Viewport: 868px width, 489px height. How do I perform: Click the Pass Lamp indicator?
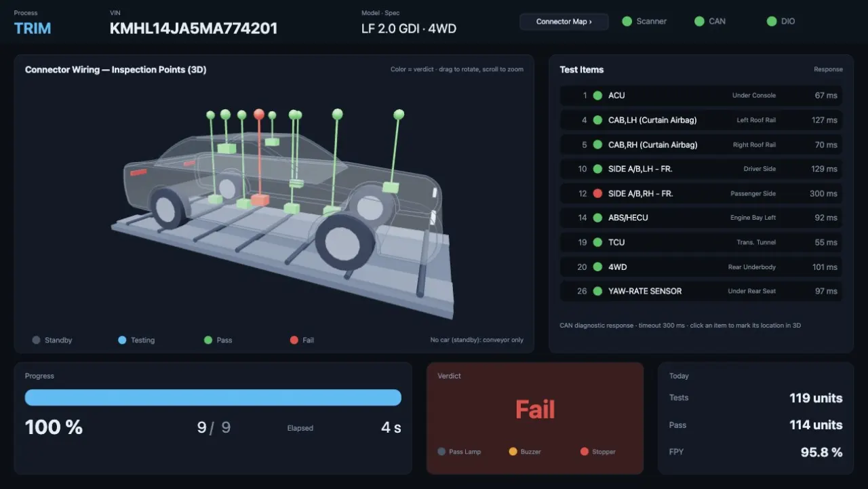click(x=441, y=452)
